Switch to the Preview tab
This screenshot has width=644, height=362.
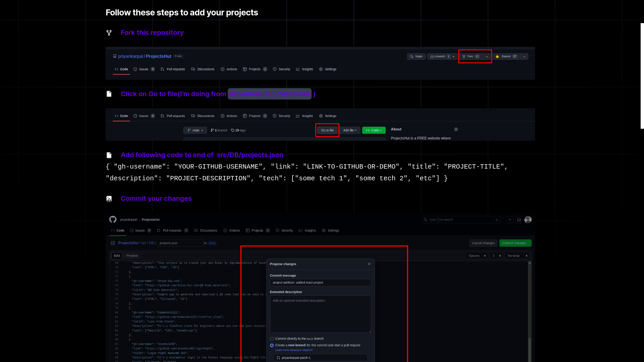[132, 255]
